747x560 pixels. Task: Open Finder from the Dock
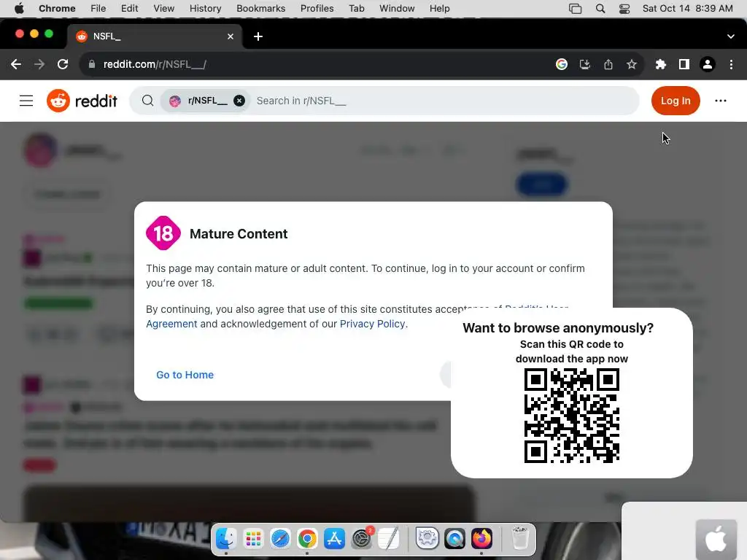[226, 539]
